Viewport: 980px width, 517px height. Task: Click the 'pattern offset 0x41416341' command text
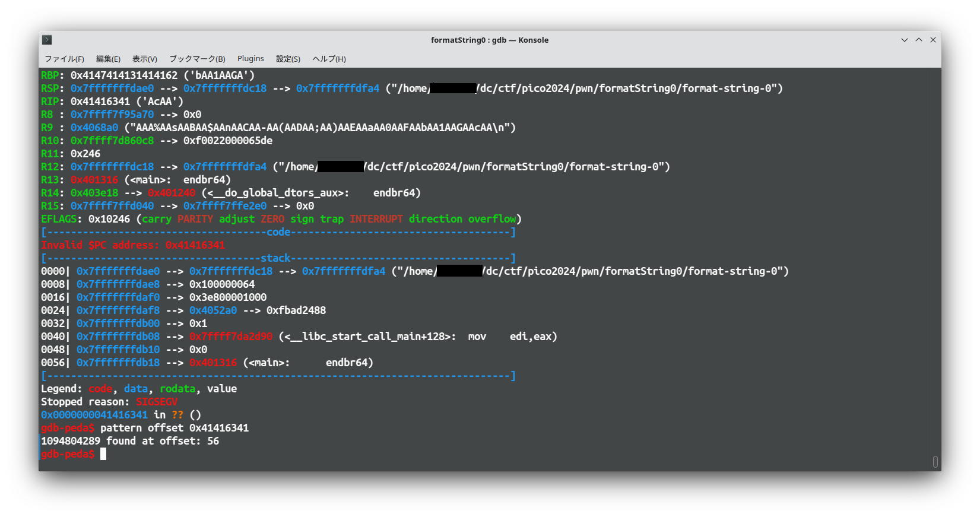pyautogui.click(x=175, y=428)
